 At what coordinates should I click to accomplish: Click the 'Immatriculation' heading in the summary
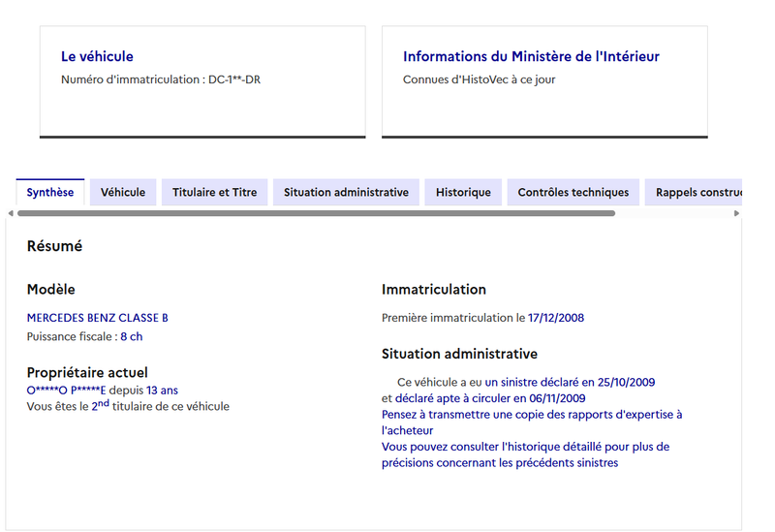click(433, 289)
